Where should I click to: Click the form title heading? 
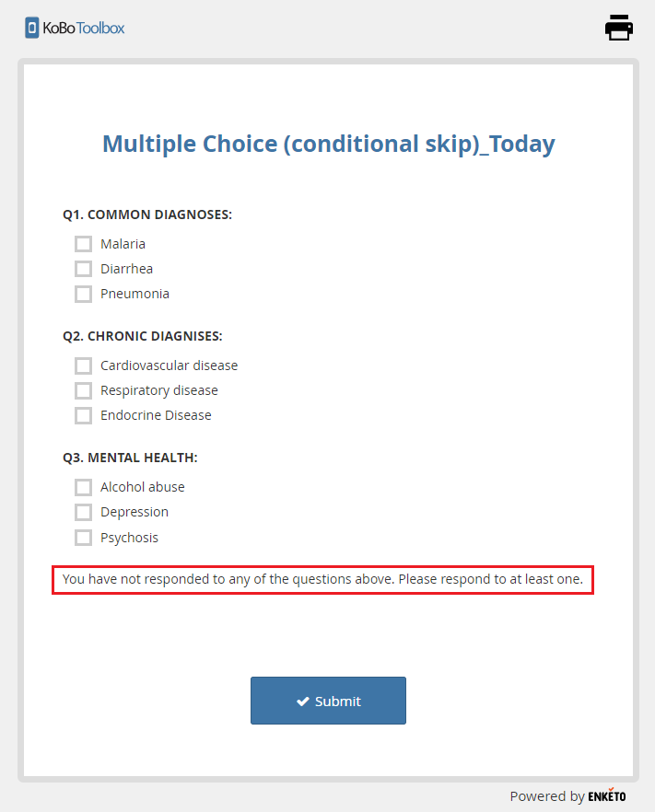(x=329, y=144)
